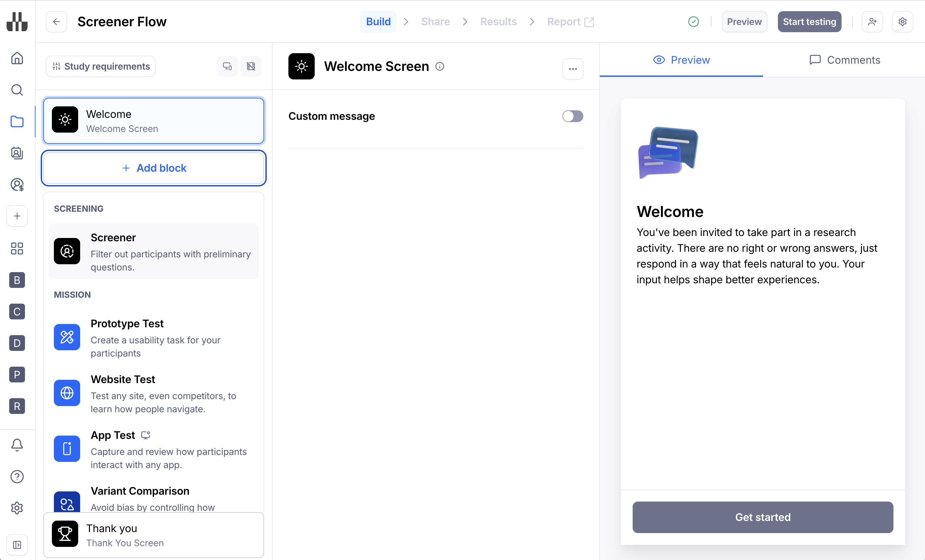Enable the Custom message toggle
Screen dimensions: 925x560
tap(572, 116)
